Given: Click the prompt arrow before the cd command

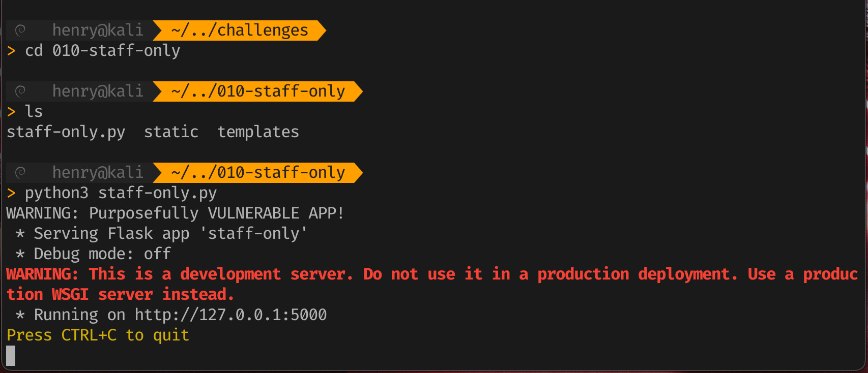Looking at the screenshot, I should pos(11,51).
